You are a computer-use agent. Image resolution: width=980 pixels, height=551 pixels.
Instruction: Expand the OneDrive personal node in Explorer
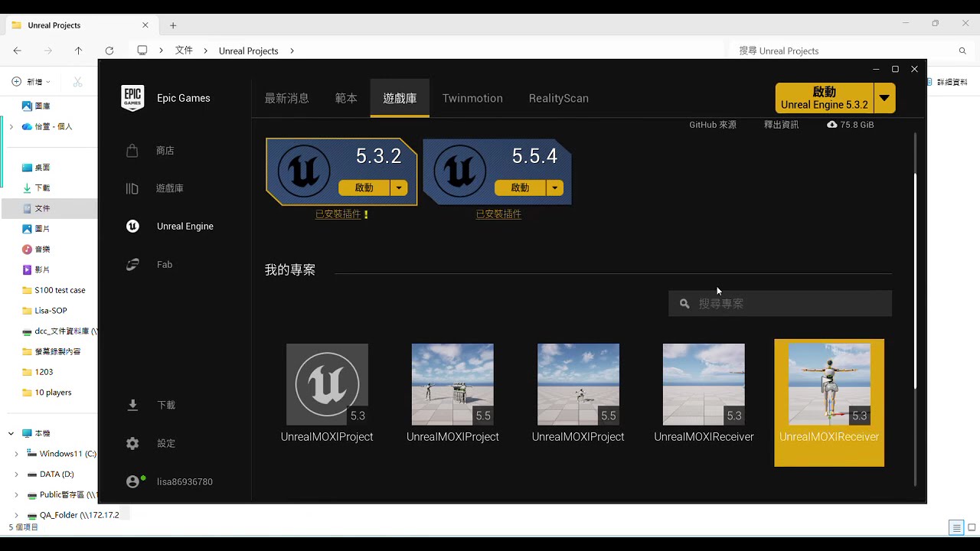11,126
